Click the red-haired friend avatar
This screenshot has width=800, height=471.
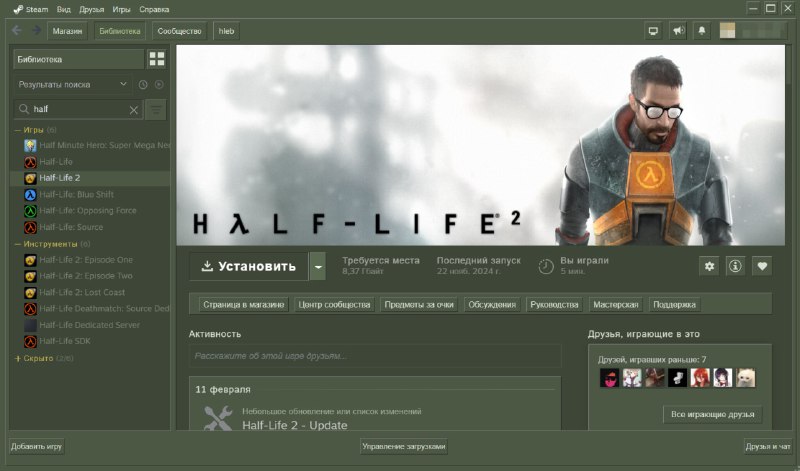tap(700, 378)
